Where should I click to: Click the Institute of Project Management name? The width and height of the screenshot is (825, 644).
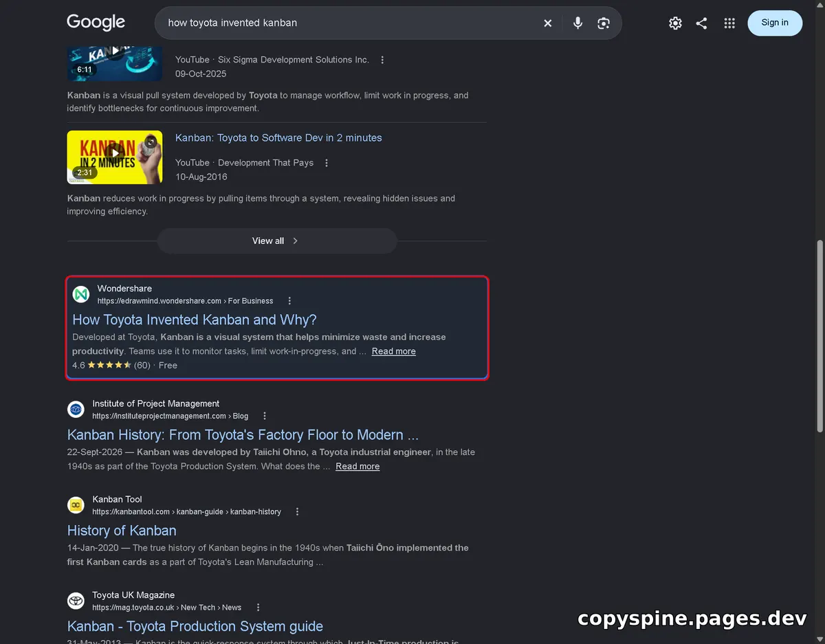(156, 404)
